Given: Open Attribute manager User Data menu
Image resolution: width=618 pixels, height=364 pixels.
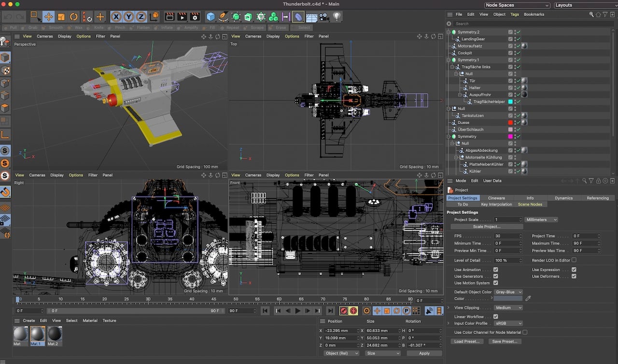Looking at the screenshot, I should [x=492, y=181].
